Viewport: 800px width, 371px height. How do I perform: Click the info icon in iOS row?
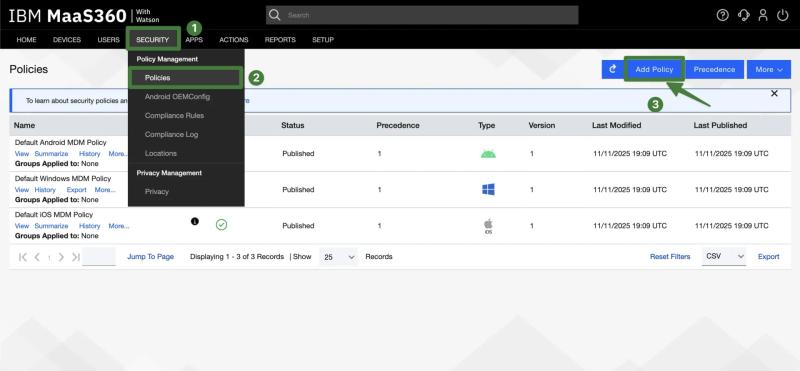point(195,221)
